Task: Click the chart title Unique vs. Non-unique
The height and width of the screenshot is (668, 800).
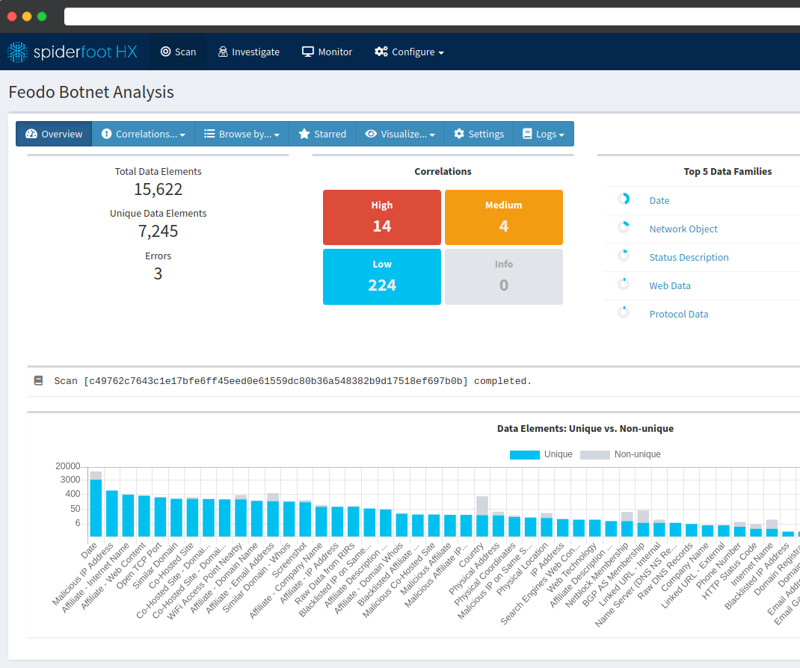Action: (x=585, y=429)
